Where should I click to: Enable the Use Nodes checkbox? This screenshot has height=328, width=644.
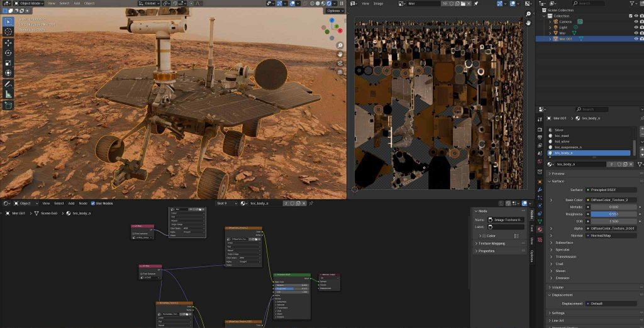point(93,204)
